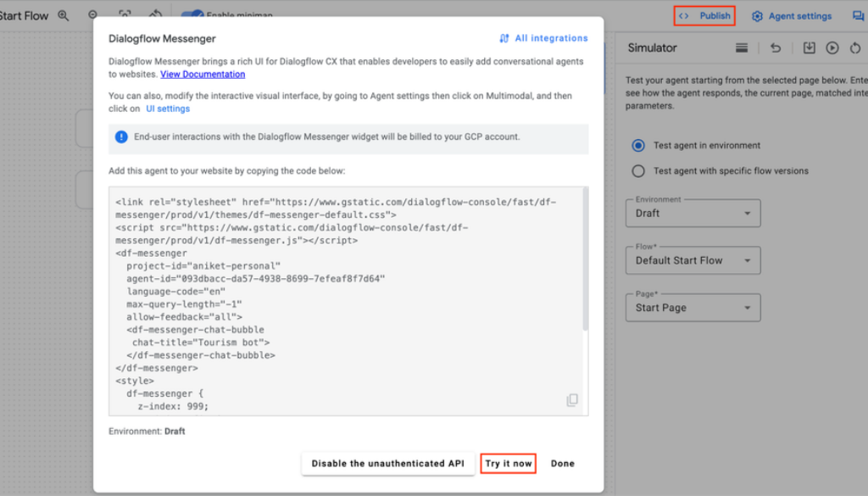Click the save test case icon in Simulator
This screenshot has height=496, width=868.
[x=809, y=48]
